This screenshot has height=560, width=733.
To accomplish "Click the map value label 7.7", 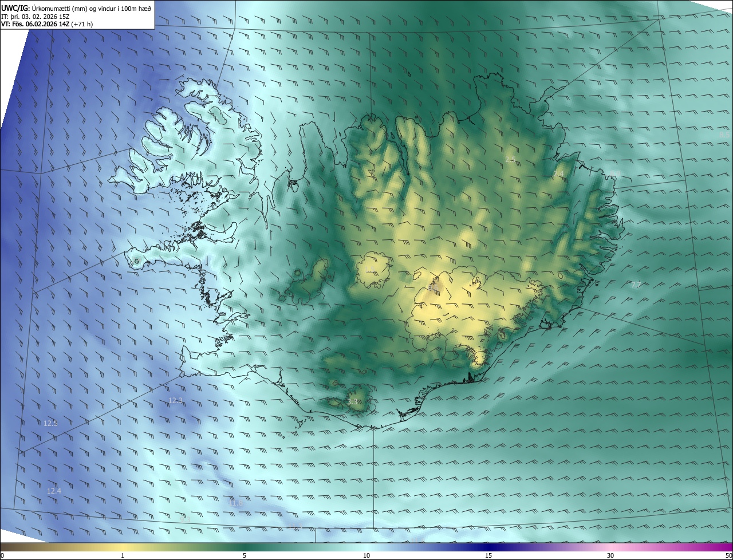I will [x=636, y=285].
